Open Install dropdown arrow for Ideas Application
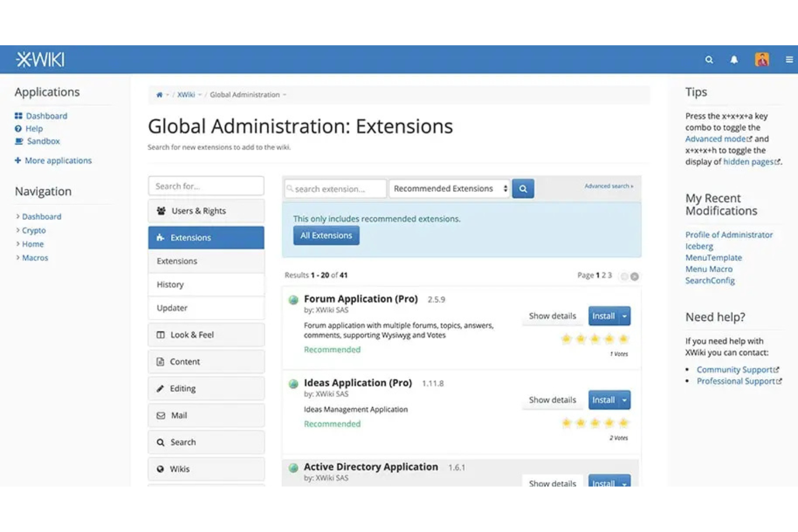The image size is (798, 532). 624,400
